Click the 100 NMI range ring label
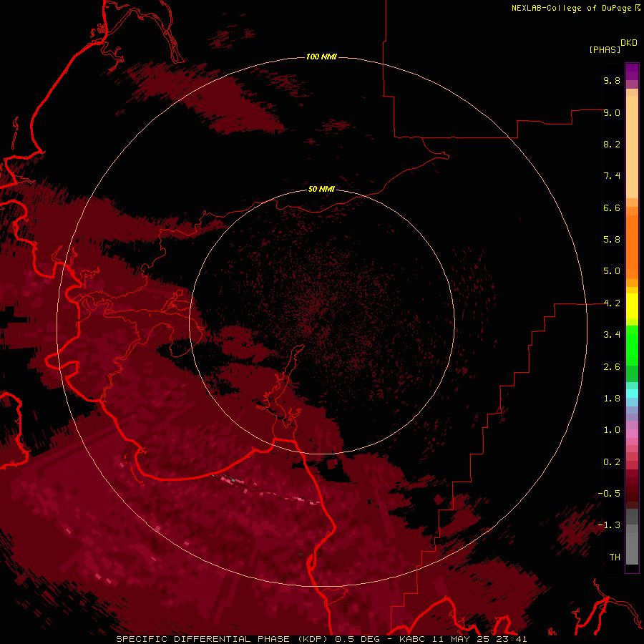Image resolution: width=644 pixels, height=644 pixels. (321, 57)
